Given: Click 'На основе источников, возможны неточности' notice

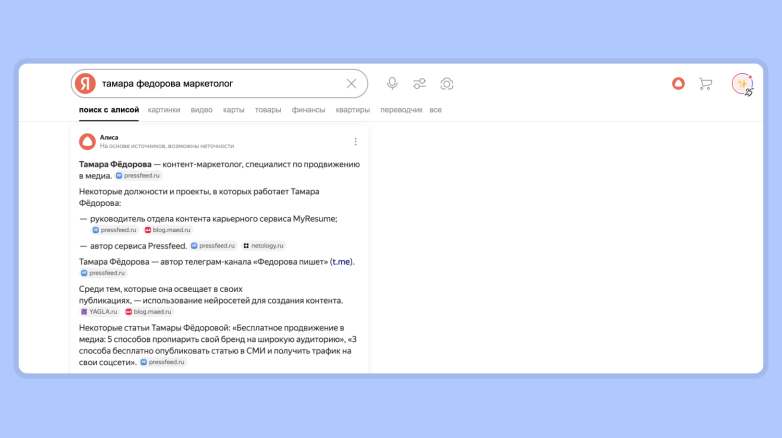Looking at the screenshot, I should (x=167, y=146).
